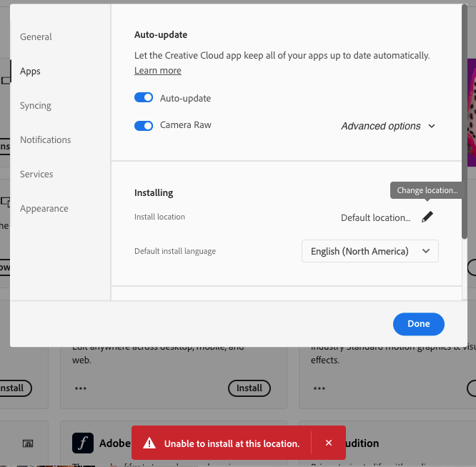Open the Syncing preferences section
The image size is (476, 467).
click(36, 105)
